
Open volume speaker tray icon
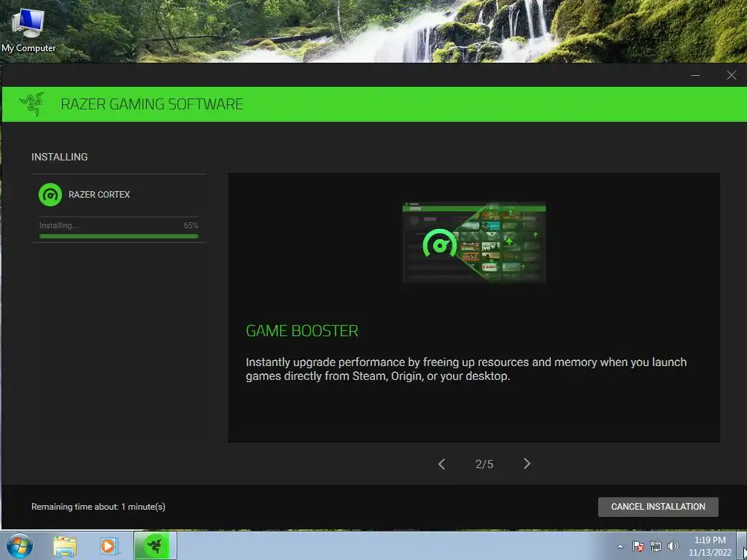pyautogui.click(x=673, y=546)
